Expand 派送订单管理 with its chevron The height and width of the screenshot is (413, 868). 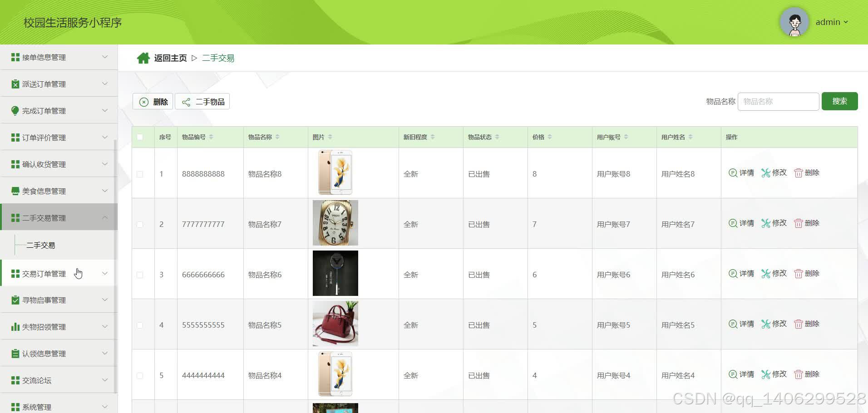(105, 84)
